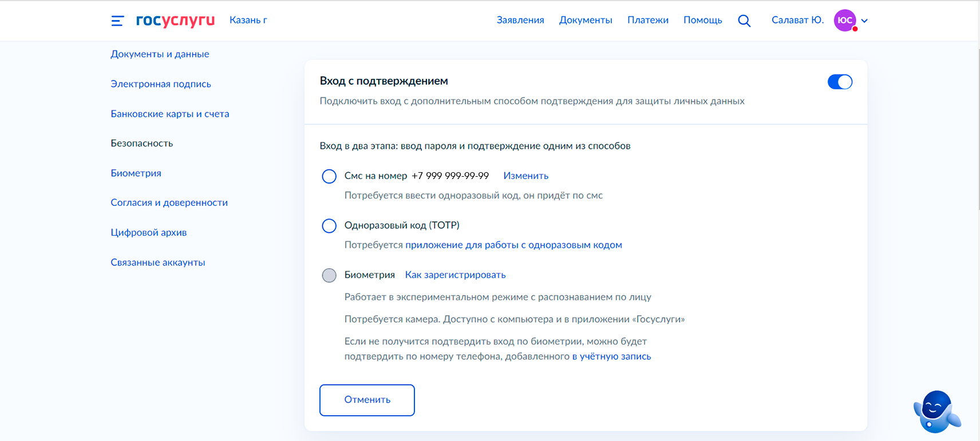Select the Биометрия radio option
This screenshot has height=441, width=980.
[x=329, y=276]
